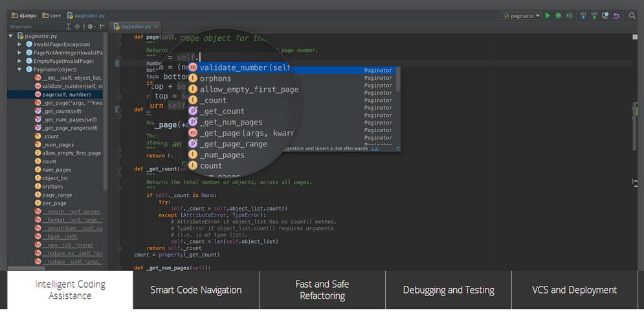Click the completion popup vertical scrollbar
Screen dimensions: 644x324
tap(398, 79)
